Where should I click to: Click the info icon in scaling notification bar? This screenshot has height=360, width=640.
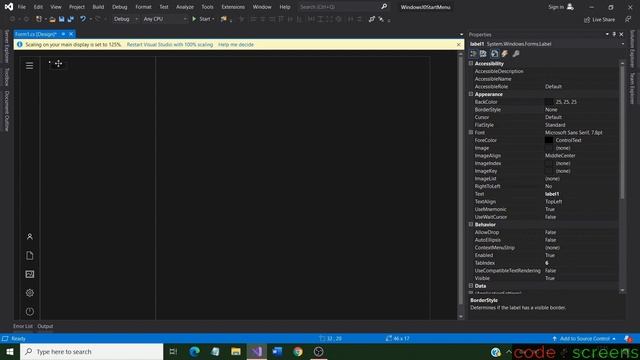point(19,44)
